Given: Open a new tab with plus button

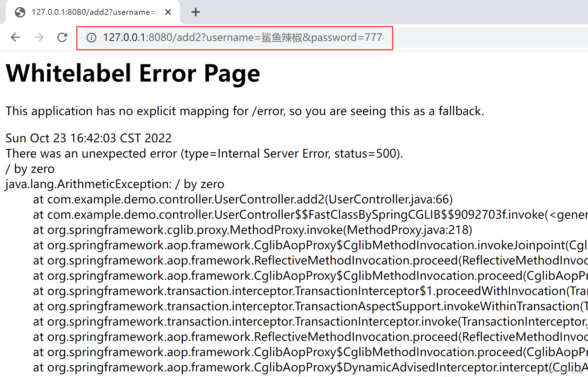Looking at the screenshot, I should point(196,12).
